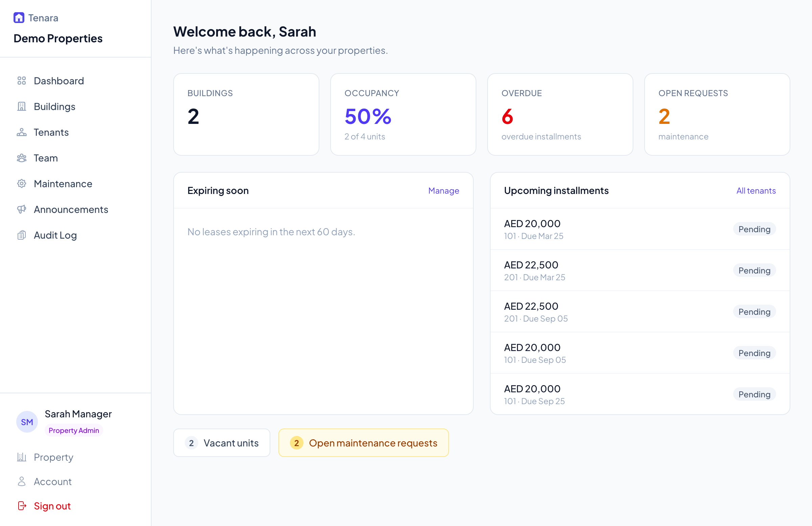Select the Vacant units button
This screenshot has height=526, width=812.
(221, 443)
